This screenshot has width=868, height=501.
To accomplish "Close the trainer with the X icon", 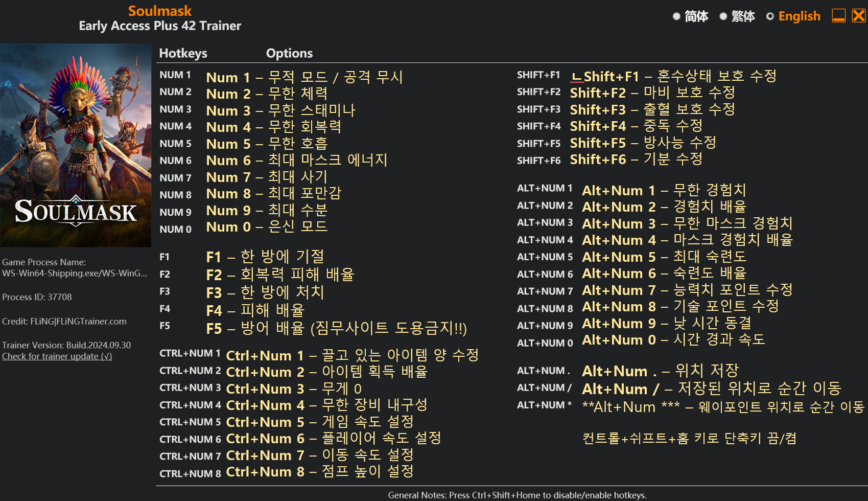I will coord(859,15).
